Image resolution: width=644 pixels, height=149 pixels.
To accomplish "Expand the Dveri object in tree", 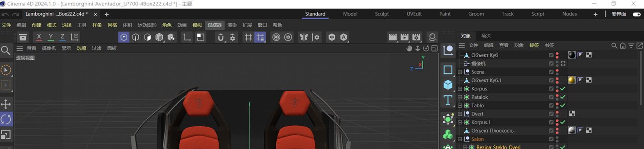I will (x=460, y=114).
